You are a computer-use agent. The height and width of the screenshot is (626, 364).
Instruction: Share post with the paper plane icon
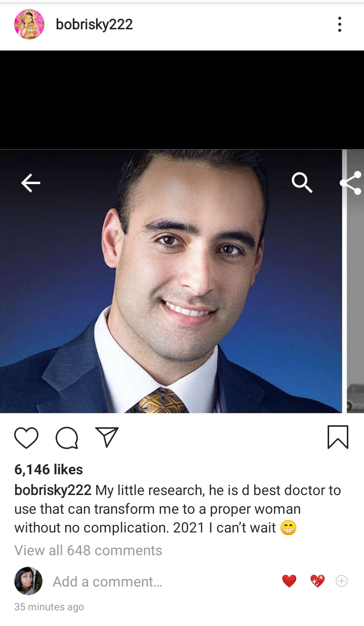point(107,437)
